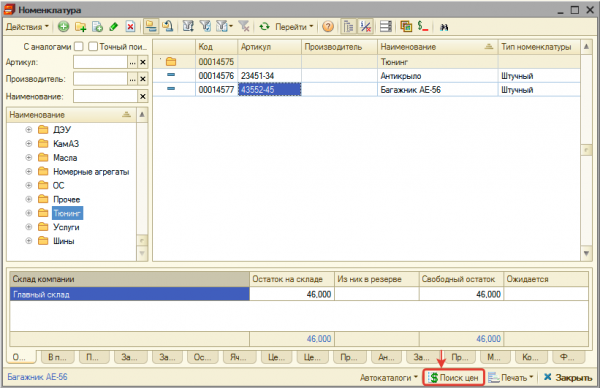This screenshot has width=600, height=388.
Task: Click the Производитель filter input field
Action: pyautogui.click(x=100, y=79)
